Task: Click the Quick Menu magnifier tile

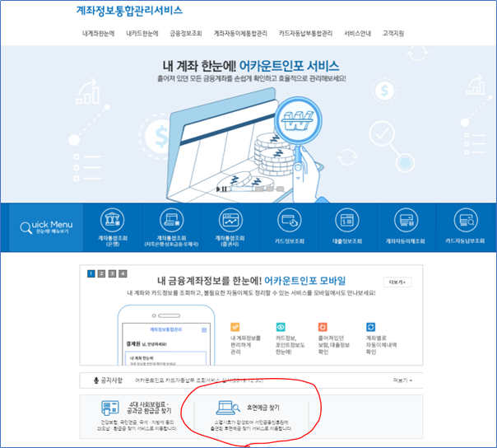Action: 46,227
